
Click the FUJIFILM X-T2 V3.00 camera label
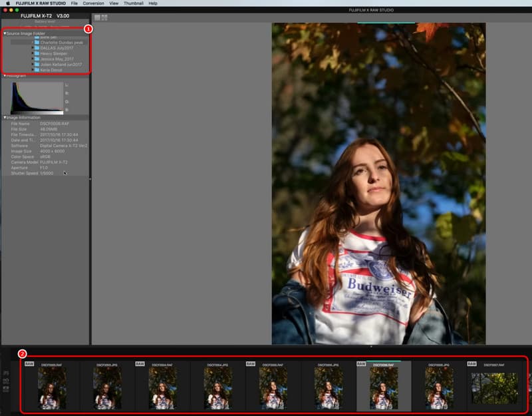(45, 15)
